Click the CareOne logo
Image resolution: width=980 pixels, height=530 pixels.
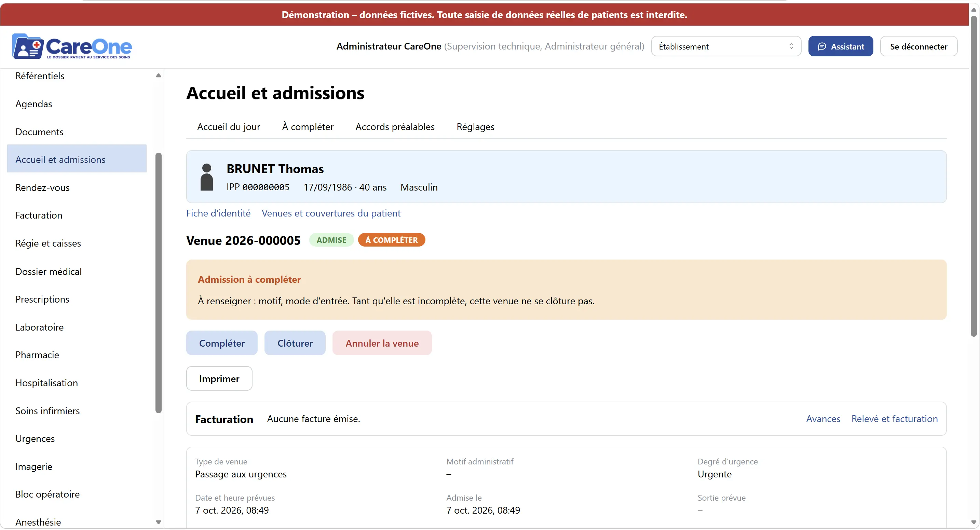coord(72,46)
